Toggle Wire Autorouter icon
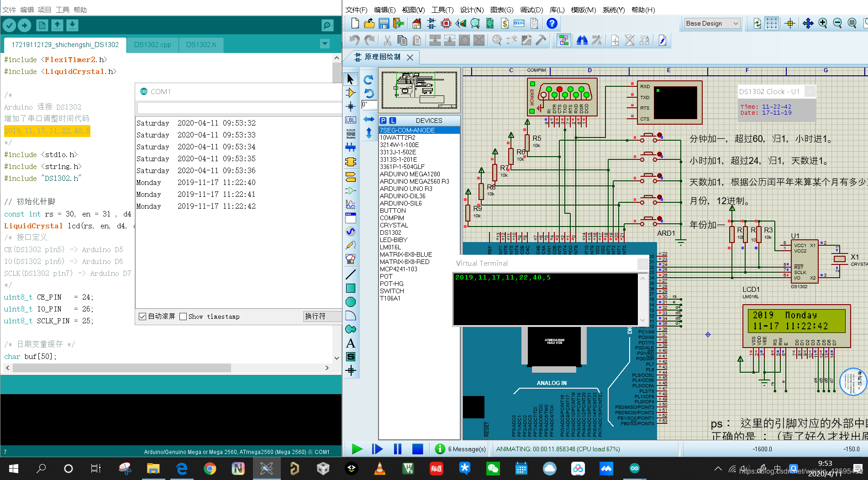The height and width of the screenshot is (480, 868). click(x=564, y=41)
